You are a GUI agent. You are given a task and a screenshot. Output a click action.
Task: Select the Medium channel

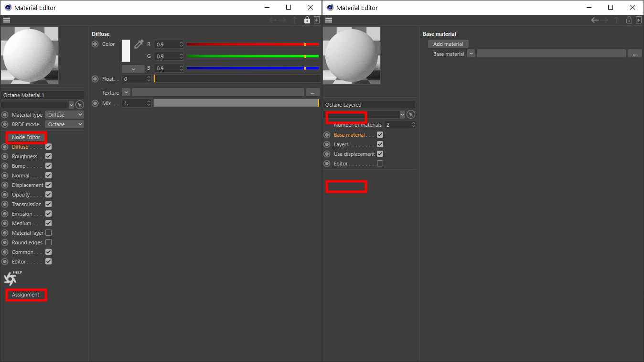click(21, 223)
